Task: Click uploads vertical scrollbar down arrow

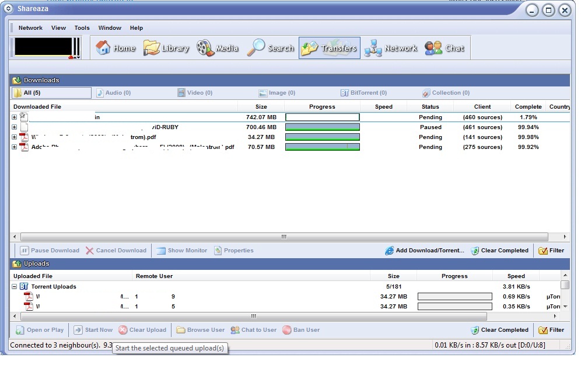Action: pos(565,307)
